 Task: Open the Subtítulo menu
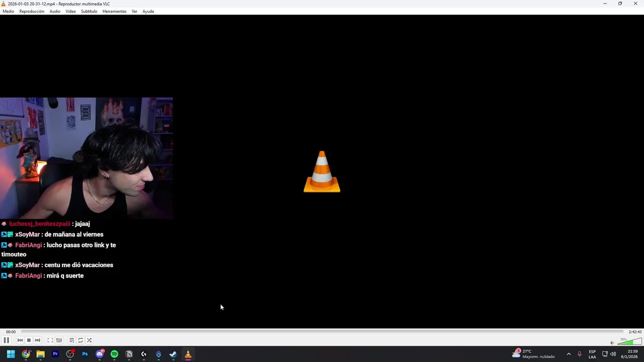89,11
